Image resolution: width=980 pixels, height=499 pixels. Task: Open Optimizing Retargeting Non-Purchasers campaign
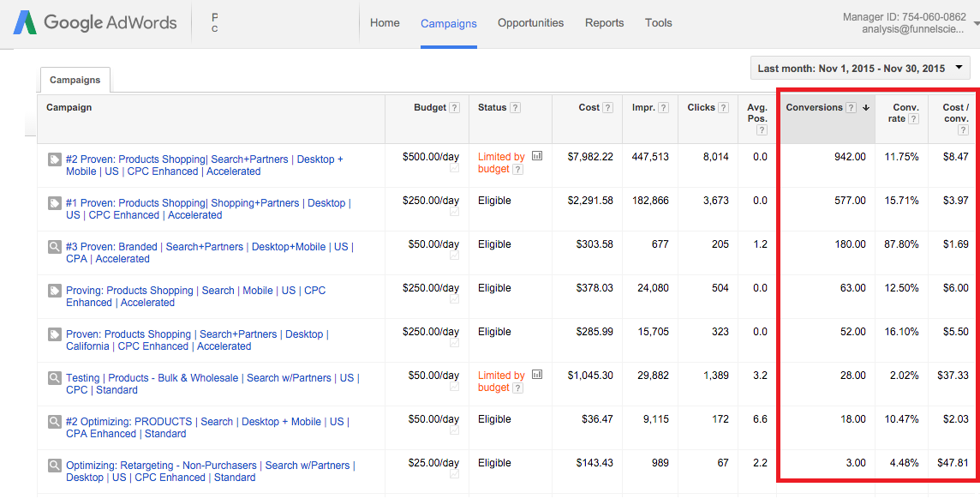click(x=211, y=472)
